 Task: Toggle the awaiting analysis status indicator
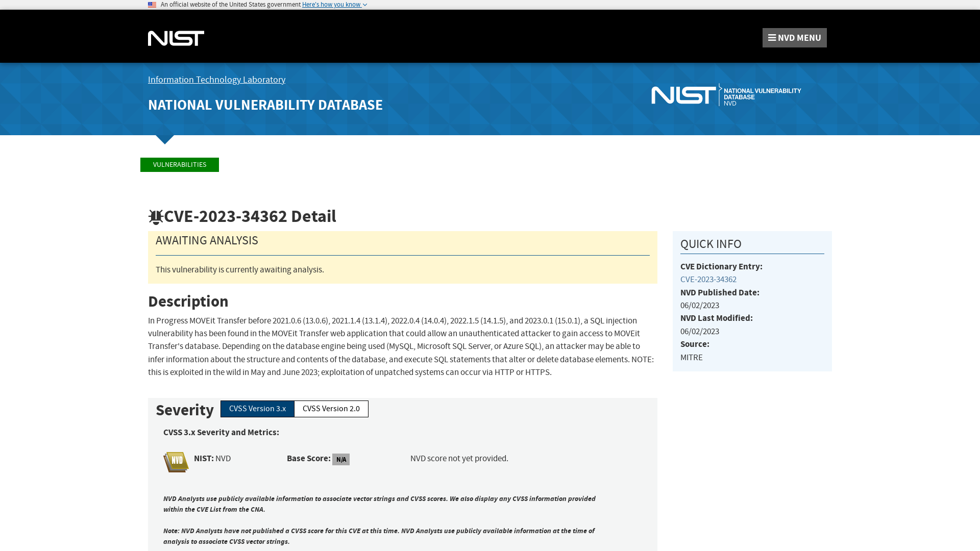point(207,240)
